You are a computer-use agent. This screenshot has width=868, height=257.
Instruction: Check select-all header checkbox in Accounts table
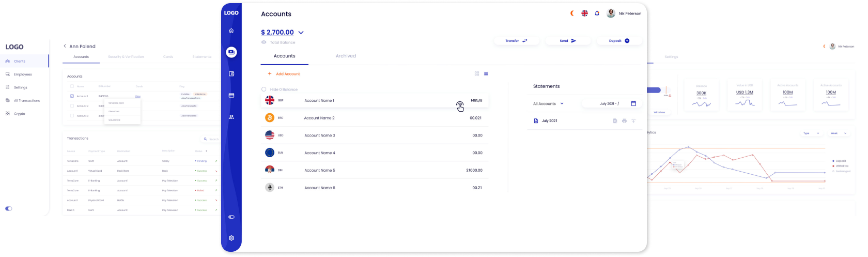pyautogui.click(x=72, y=86)
